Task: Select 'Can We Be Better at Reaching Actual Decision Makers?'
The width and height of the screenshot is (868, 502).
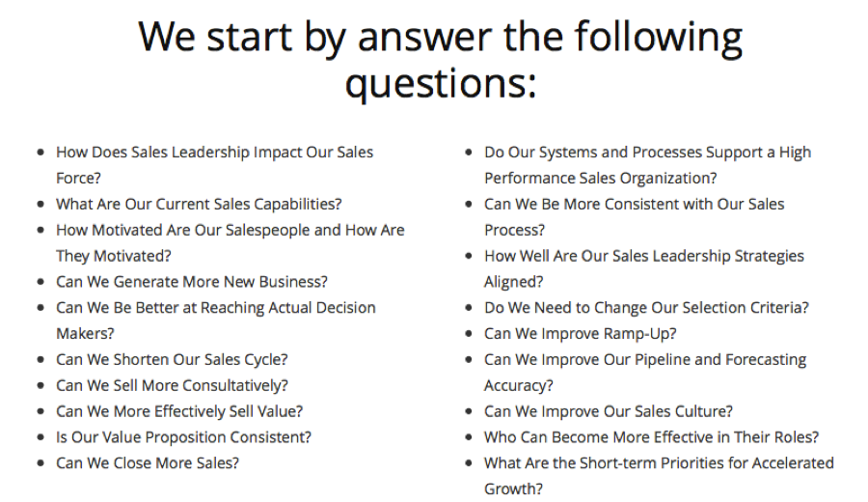Action: (x=216, y=321)
